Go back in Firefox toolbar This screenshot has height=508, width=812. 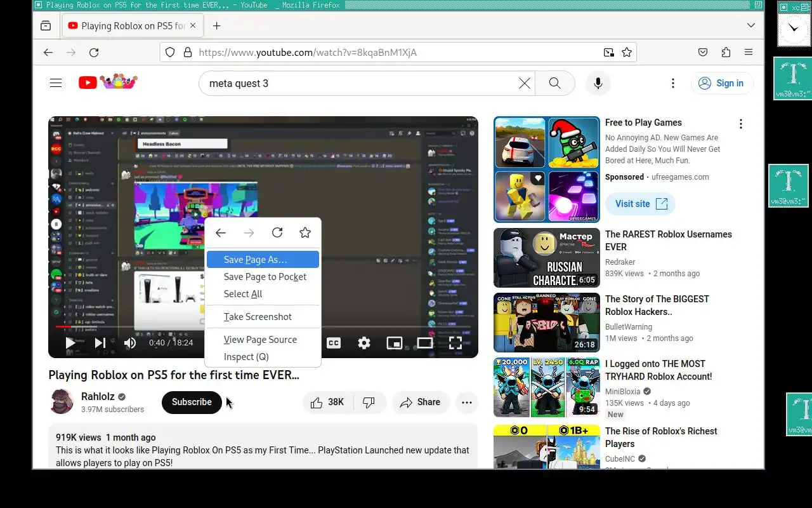click(x=48, y=53)
